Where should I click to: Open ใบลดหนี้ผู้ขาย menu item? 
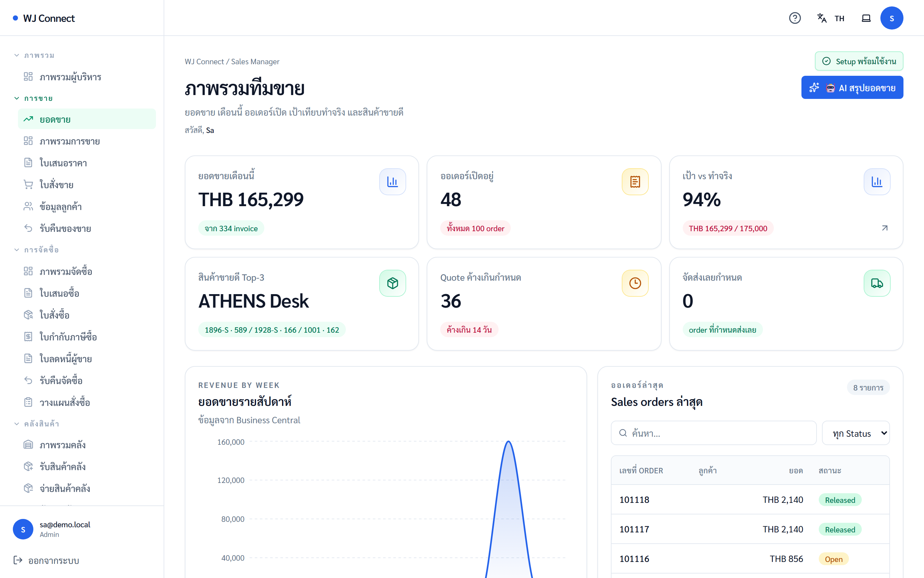(x=87, y=359)
